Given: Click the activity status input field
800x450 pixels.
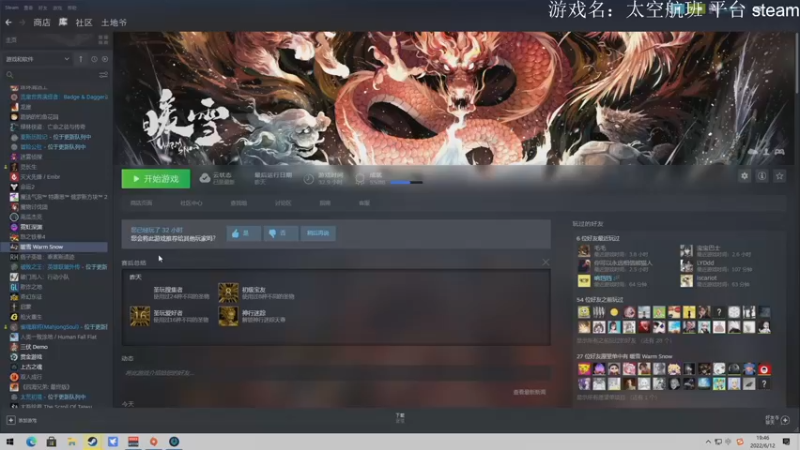Looking at the screenshot, I should coord(336,373).
